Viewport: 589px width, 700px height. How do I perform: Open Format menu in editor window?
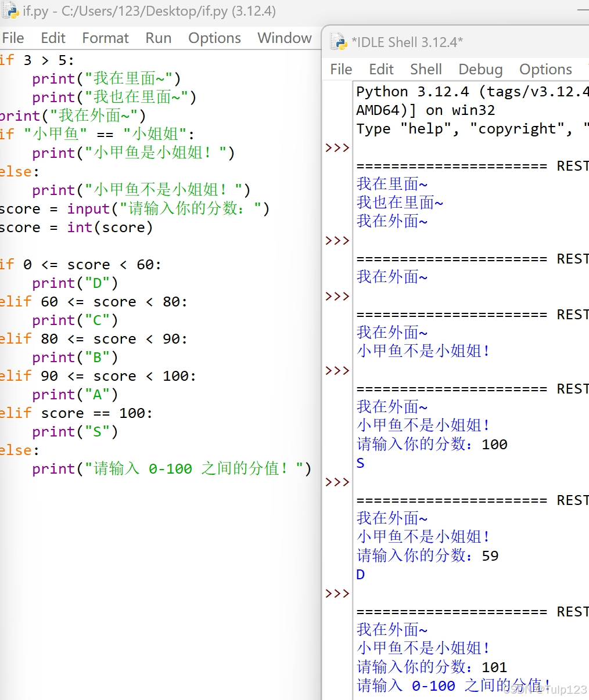tap(105, 38)
